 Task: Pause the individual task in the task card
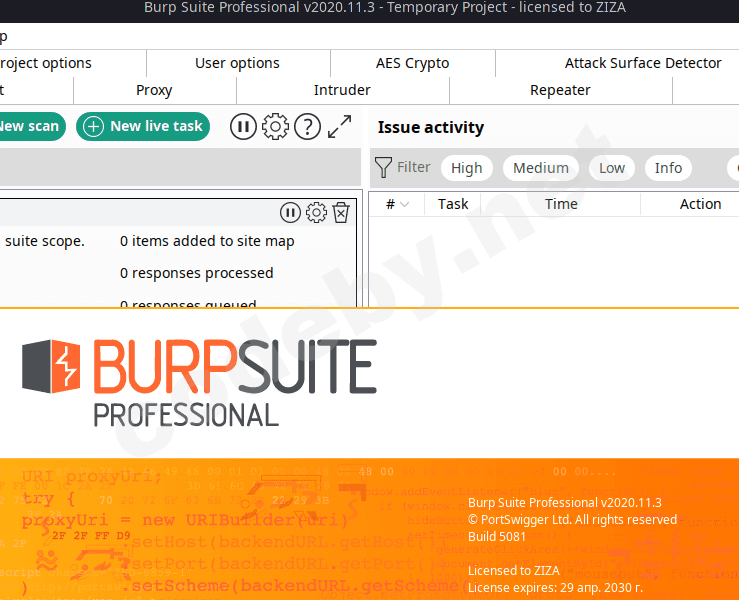coord(290,212)
